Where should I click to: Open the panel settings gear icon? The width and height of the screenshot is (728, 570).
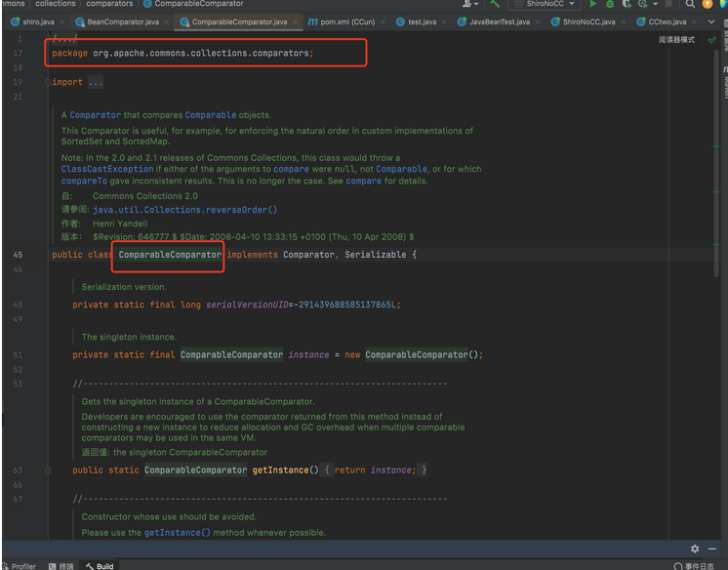(695, 549)
